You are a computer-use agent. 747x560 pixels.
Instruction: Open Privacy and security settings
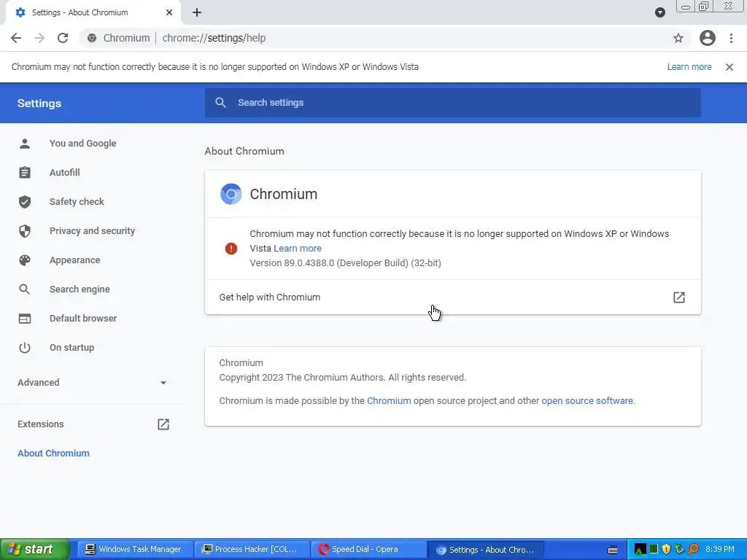coord(93,231)
